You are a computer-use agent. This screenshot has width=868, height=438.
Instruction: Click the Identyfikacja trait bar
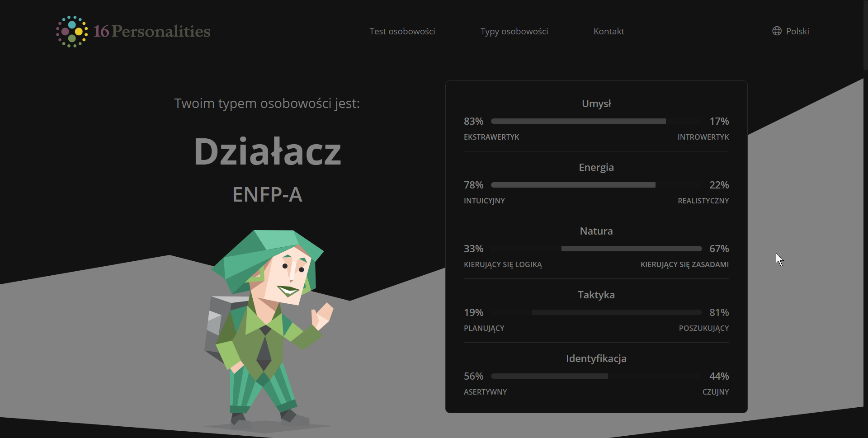[596, 376]
